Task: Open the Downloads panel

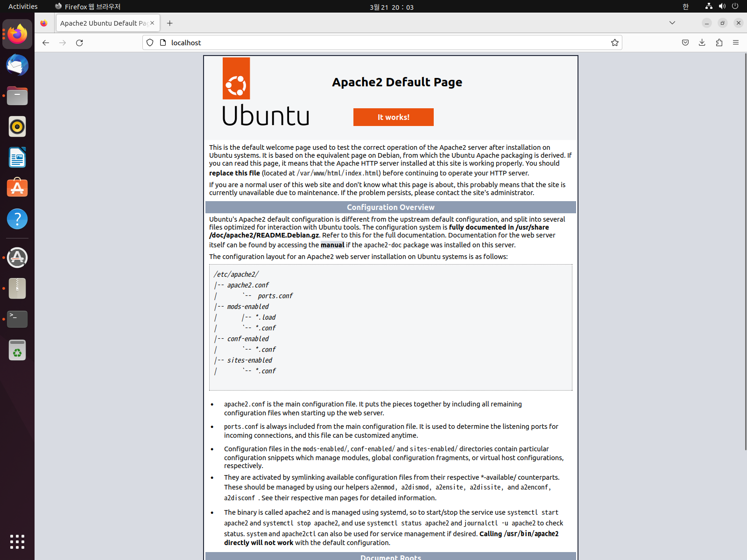Action: coord(702,42)
